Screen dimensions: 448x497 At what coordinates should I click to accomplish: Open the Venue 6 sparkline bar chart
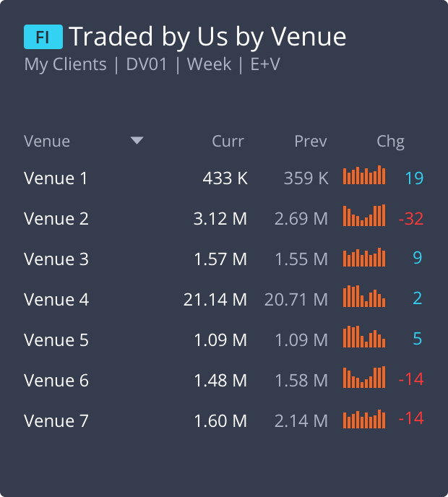tap(364, 377)
